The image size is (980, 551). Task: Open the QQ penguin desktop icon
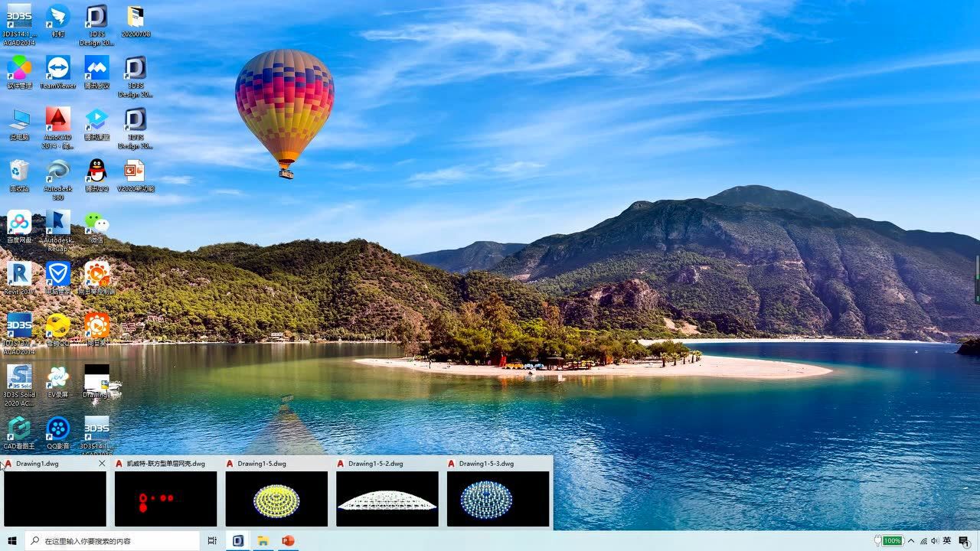(96, 171)
